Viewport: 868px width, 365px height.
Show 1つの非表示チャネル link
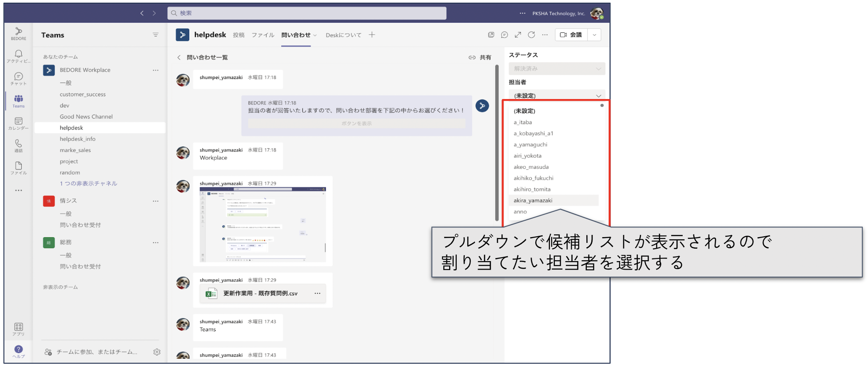88,183
